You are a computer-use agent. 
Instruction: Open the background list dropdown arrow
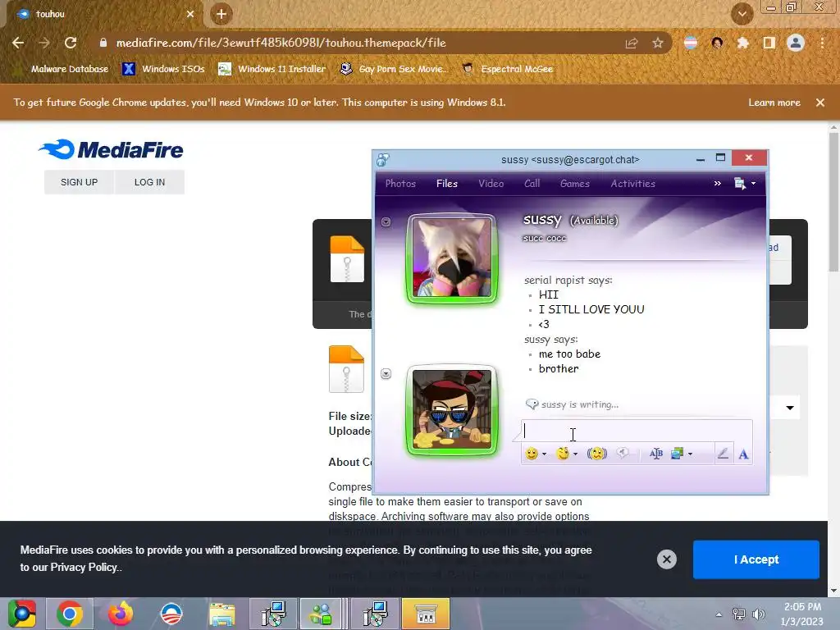tap(690, 454)
